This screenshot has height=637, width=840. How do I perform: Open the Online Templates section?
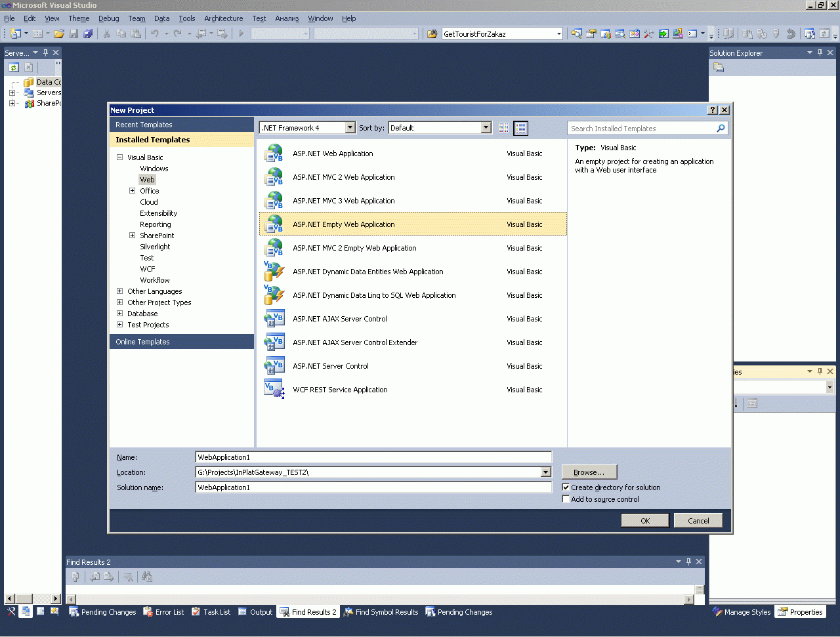[x=182, y=342]
